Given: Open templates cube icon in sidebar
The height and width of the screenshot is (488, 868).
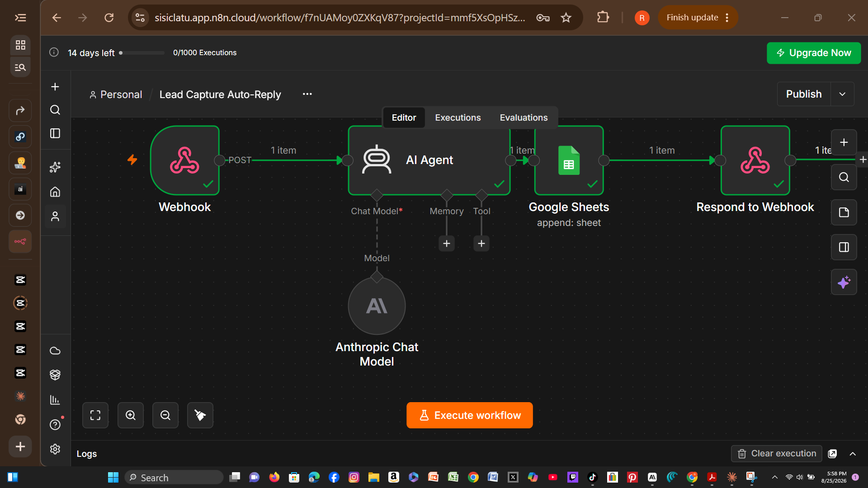Looking at the screenshot, I should coord(55,375).
